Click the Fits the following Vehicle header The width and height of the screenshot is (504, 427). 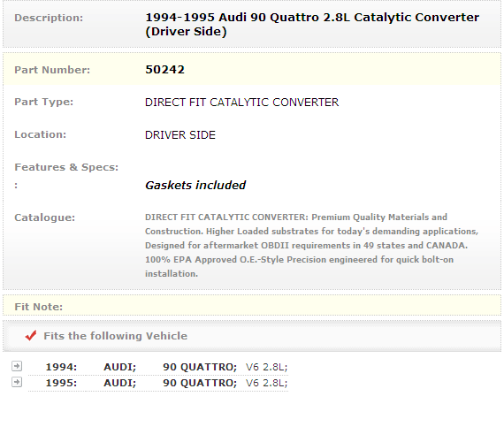(116, 336)
